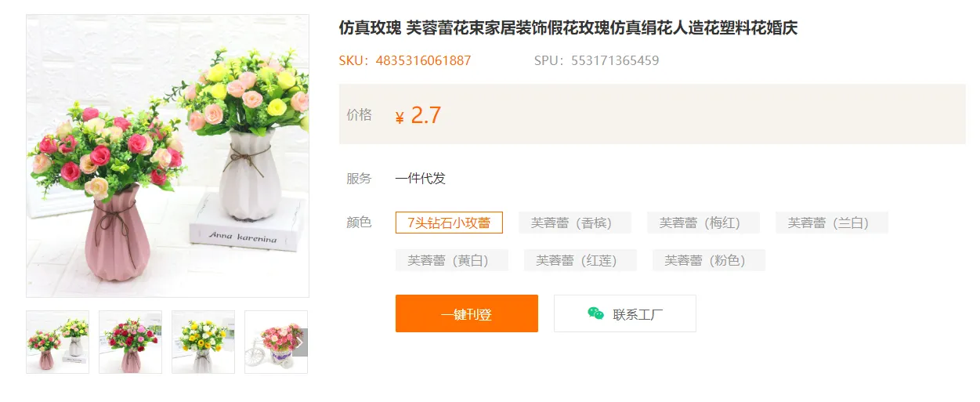Click the WeChat icon on the contact-factory button
This screenshot has width=980, height=402.
point(595,313)
